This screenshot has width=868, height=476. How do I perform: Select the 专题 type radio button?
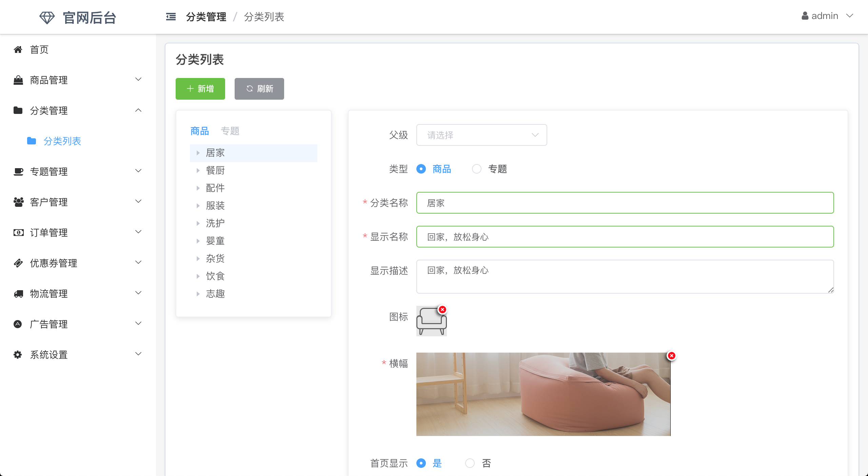coord(477,169)
